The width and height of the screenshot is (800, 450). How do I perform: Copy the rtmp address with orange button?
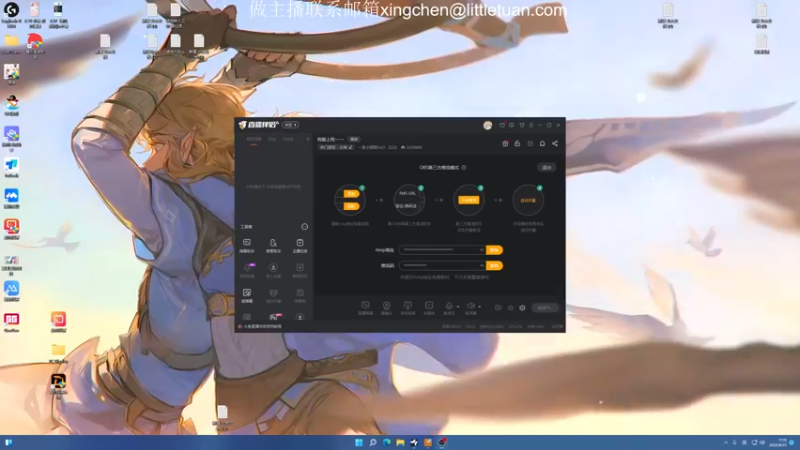click(x=494, y=250)
